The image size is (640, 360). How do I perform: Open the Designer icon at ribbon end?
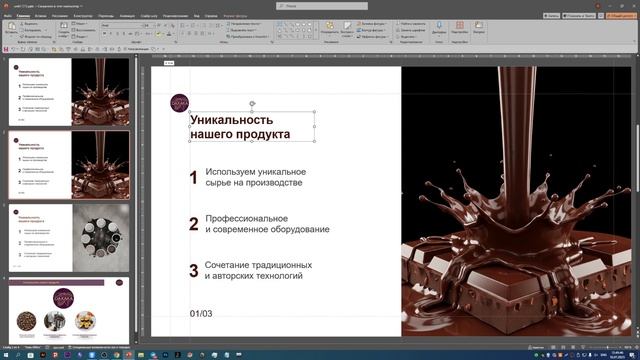pyautogui.click(x=478, y=26)
